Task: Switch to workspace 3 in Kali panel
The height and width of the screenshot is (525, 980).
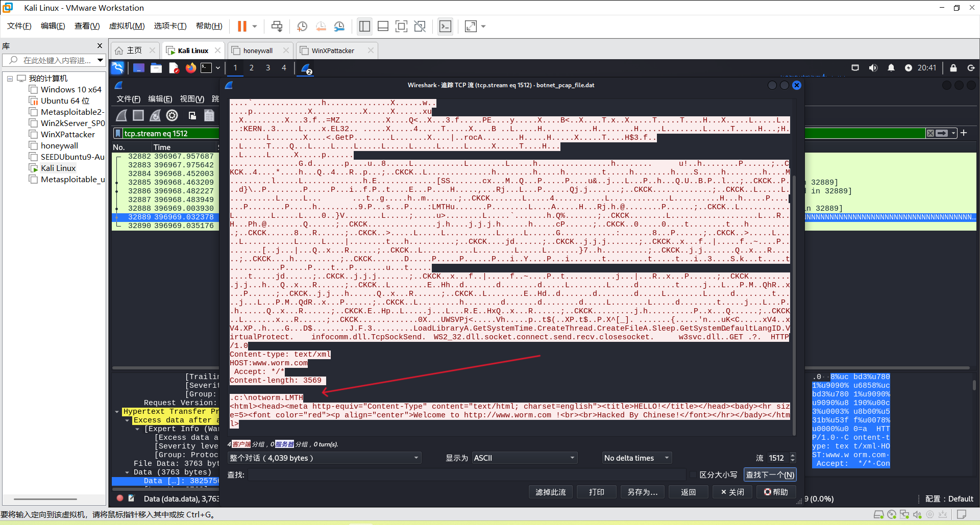Action: pos(268,68)
